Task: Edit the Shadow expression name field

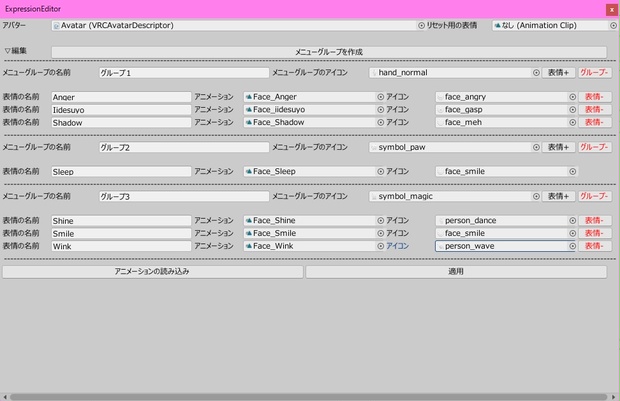Action: (121, 123)
